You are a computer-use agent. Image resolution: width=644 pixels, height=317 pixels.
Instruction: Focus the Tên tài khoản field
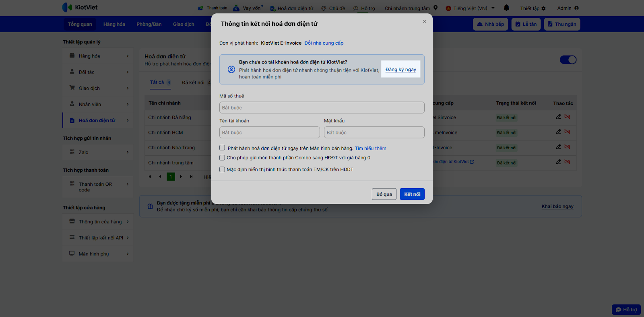click(270, 132)
